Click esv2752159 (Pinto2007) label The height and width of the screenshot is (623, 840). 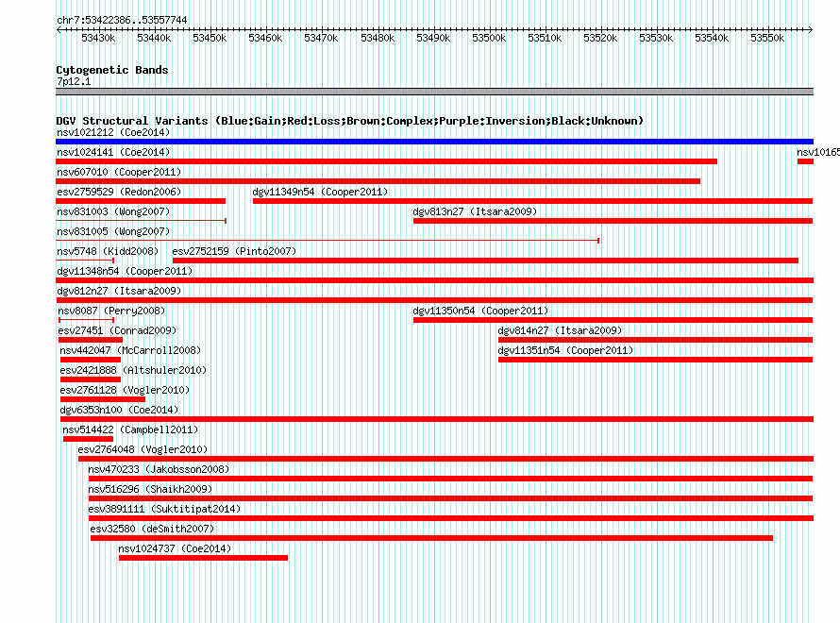click(234, 251)
